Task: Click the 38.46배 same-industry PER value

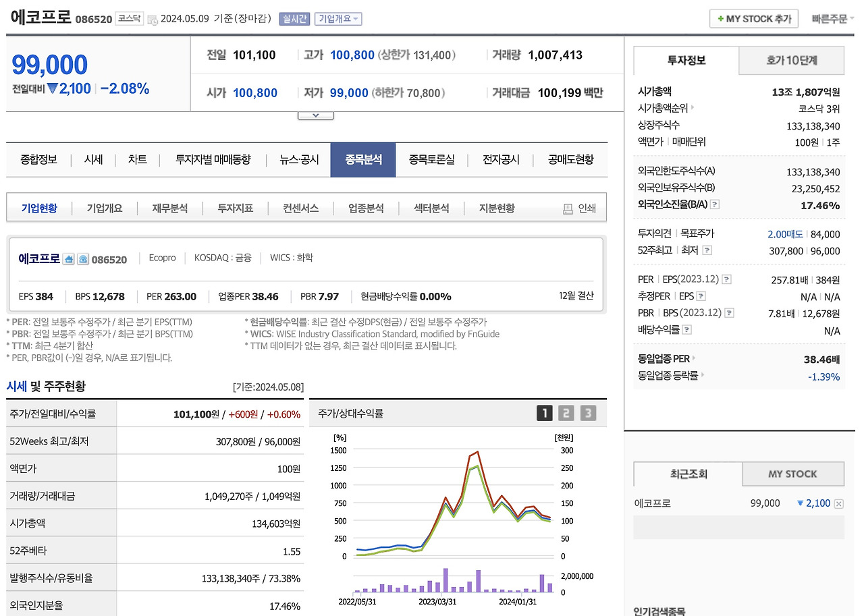Action: (822, 359)
